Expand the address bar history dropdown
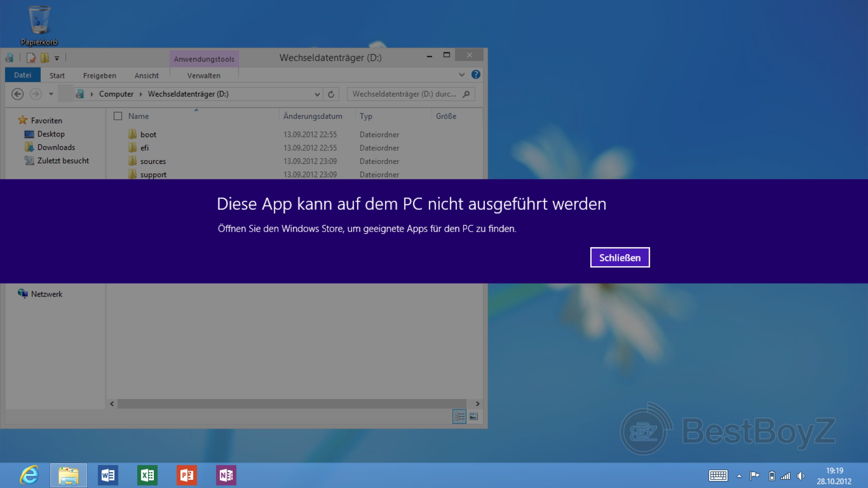 317,94
